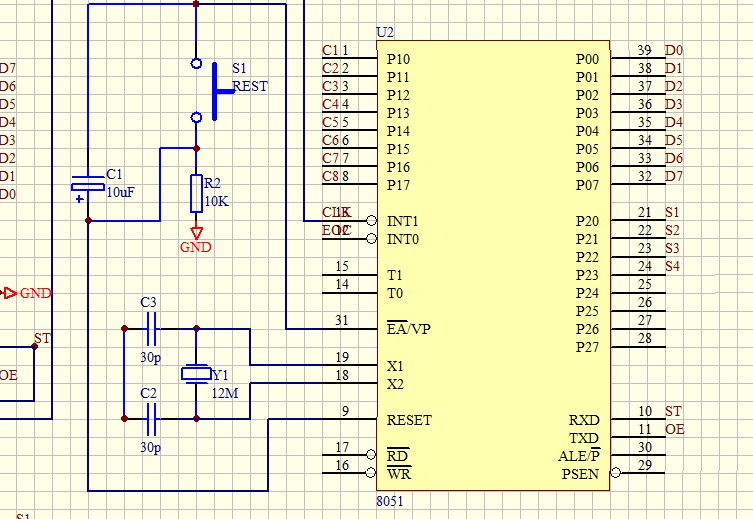Select the C1 10uF capacitor symbol
Screen dimensions: 753x519
pyautogui.click(x=87, y=184)
